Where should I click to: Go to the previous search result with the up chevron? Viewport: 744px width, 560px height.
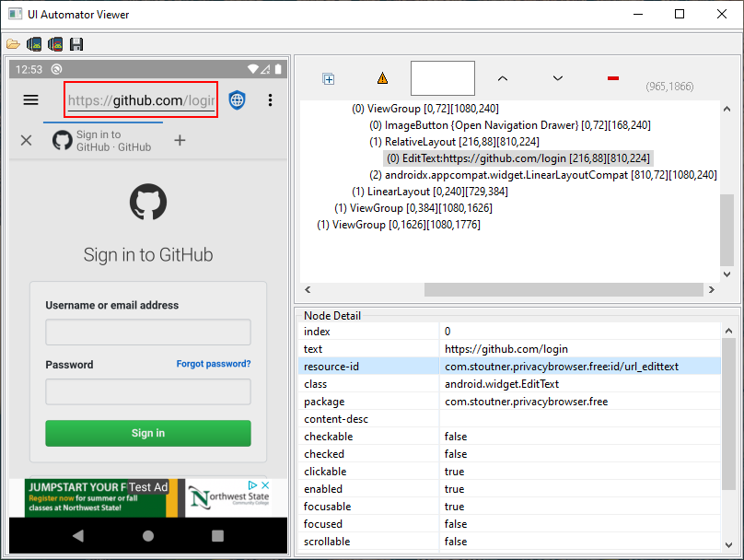click(x=503, y=78)
